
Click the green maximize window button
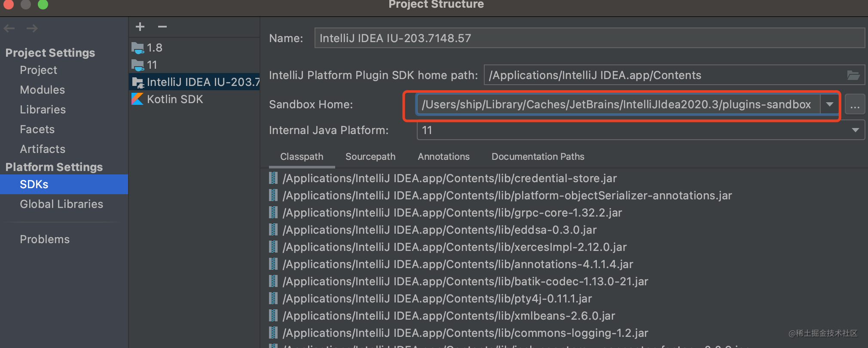tap(43, 4)
